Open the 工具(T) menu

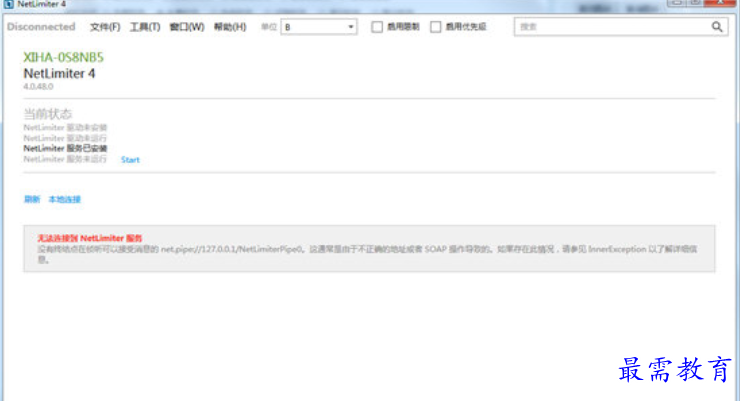click(x=145, y=27)
